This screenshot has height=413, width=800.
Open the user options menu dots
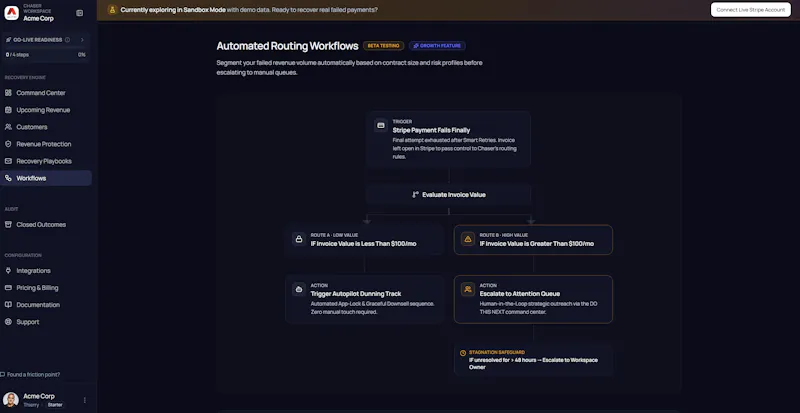coord(85,400)
